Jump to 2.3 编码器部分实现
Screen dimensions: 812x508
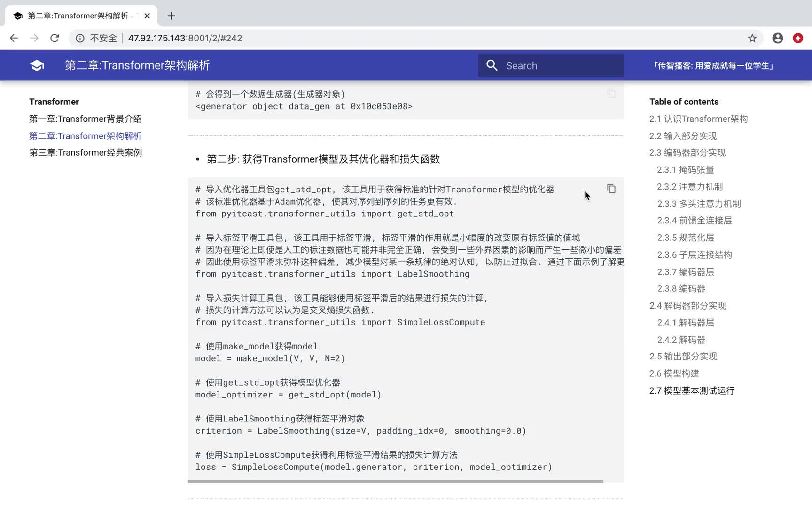coord(687,152)
